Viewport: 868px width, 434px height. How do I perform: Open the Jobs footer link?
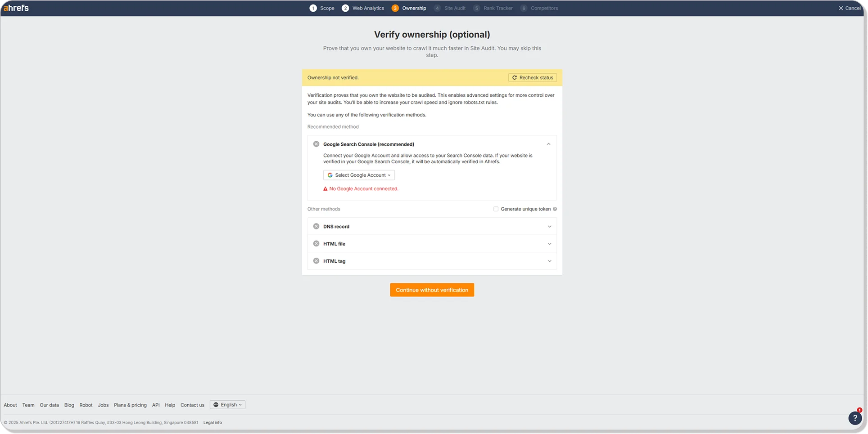pyautogui.click(x=103, y=405)
